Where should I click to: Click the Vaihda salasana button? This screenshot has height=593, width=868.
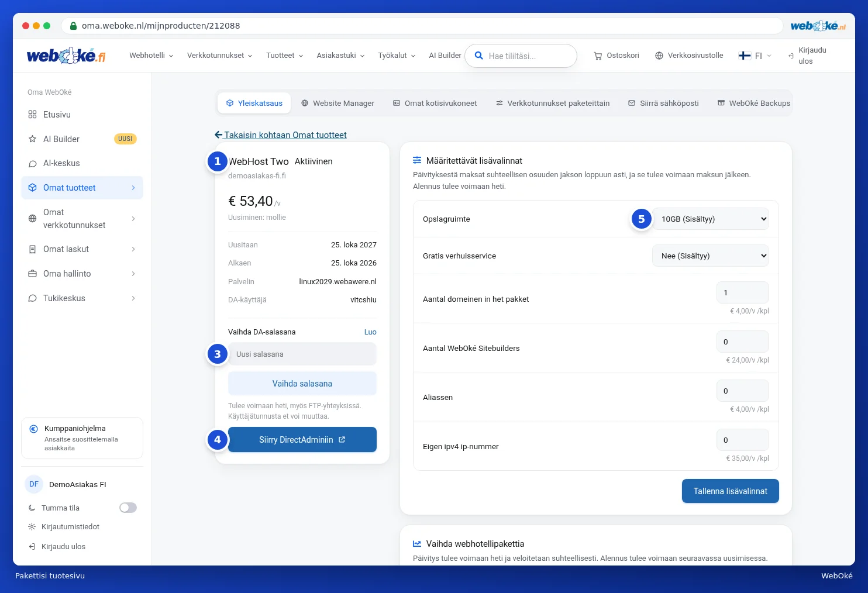(302, 384)
